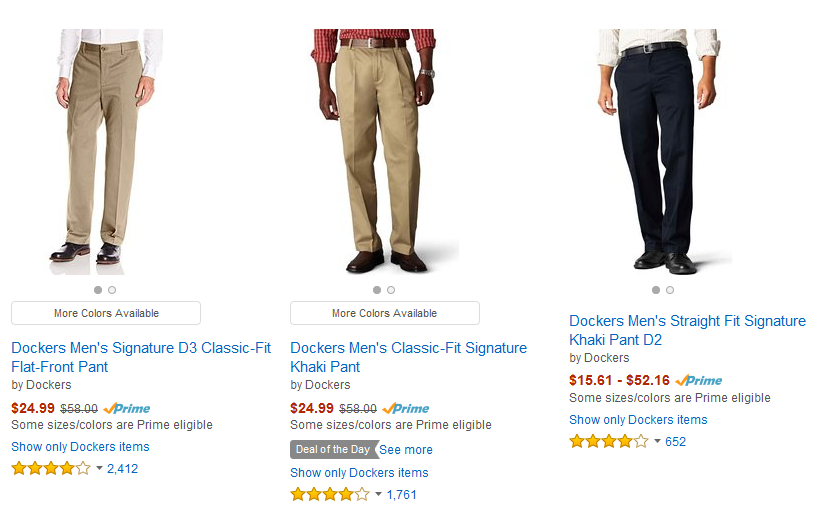
Task: Click See more next to Deal of the Day
Action: (x=406, y=450)
